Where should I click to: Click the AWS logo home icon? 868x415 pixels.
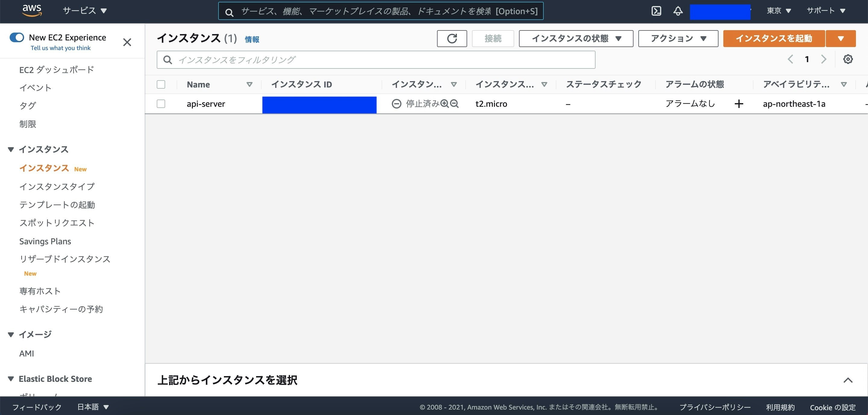click(32, 11)
